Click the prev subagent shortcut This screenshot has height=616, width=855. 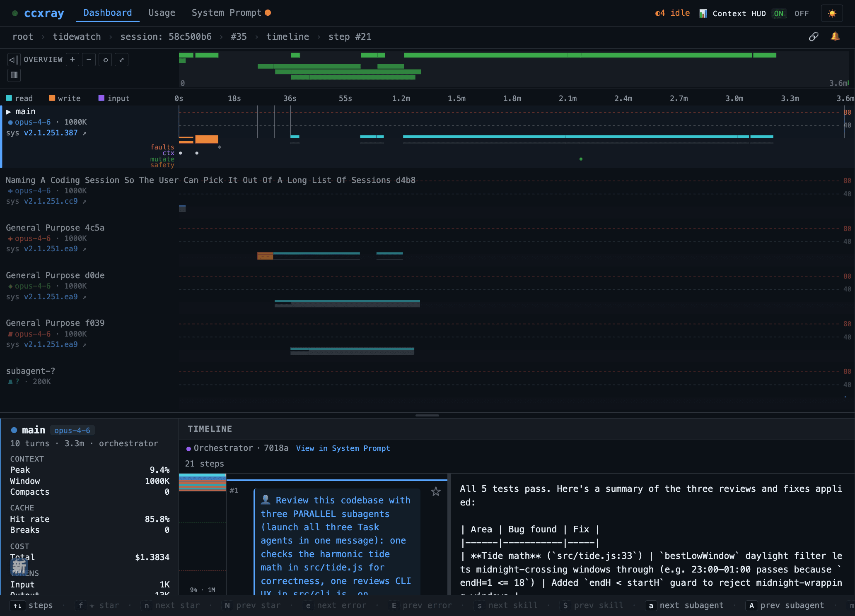(785, 606)
